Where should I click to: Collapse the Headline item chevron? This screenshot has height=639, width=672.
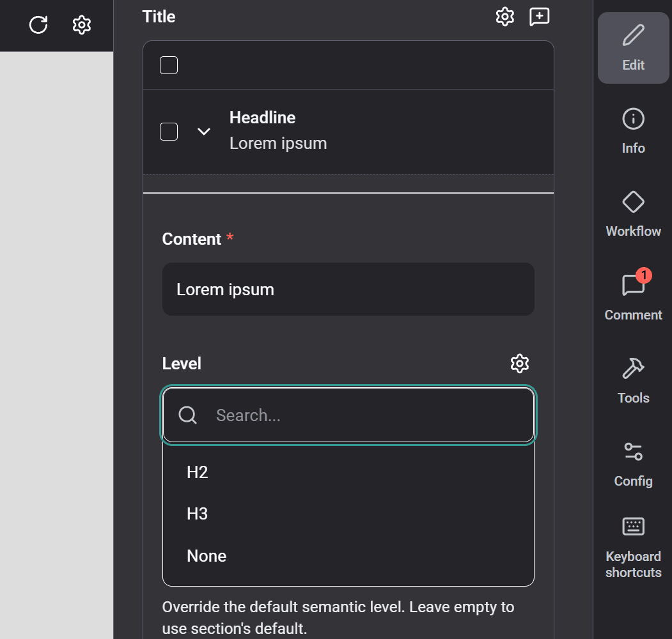pos(203,132)
